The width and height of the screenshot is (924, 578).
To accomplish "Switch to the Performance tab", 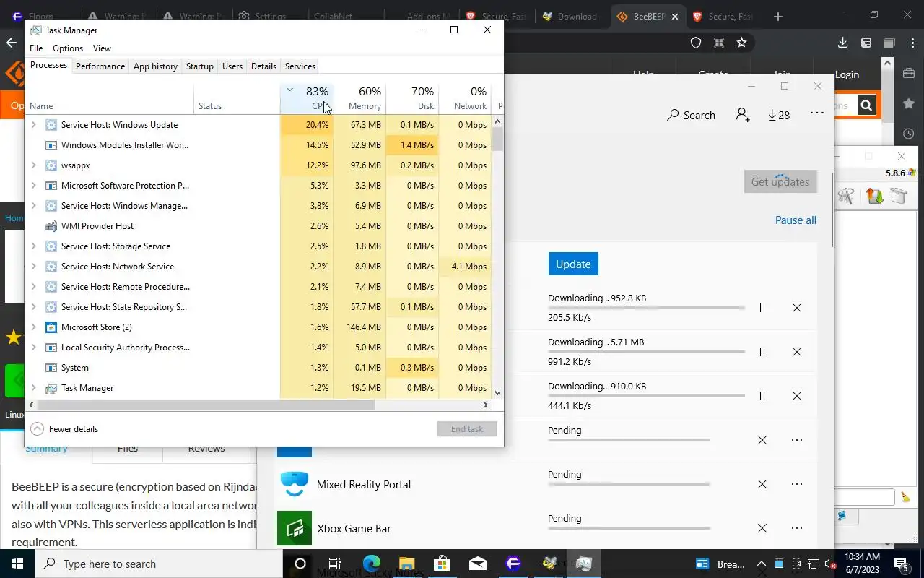I will coord(100,66).
